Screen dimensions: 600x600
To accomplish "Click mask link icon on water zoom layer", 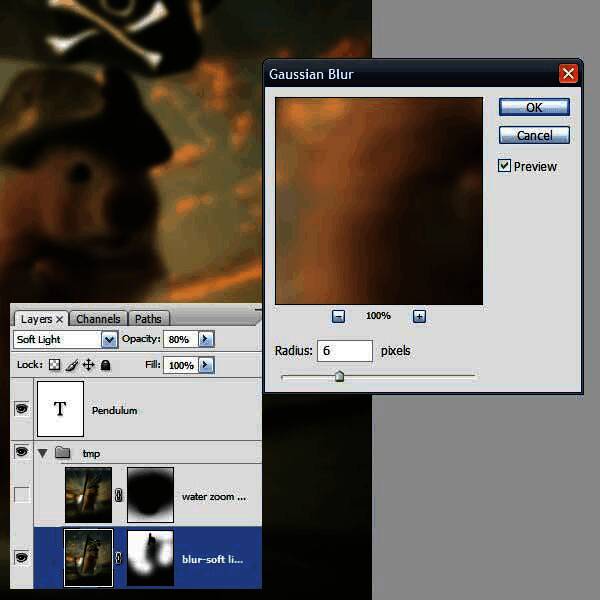I will click(x=119, y=495).
